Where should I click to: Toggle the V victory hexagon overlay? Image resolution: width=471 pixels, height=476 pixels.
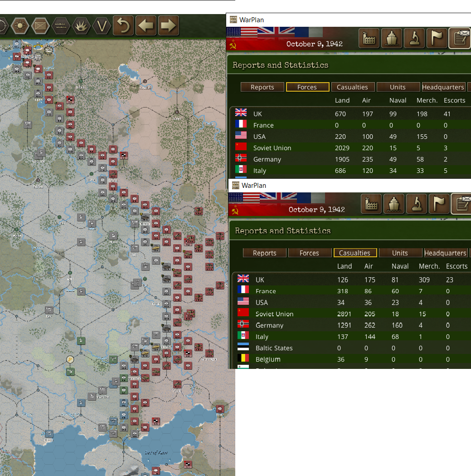pos(102,25)
